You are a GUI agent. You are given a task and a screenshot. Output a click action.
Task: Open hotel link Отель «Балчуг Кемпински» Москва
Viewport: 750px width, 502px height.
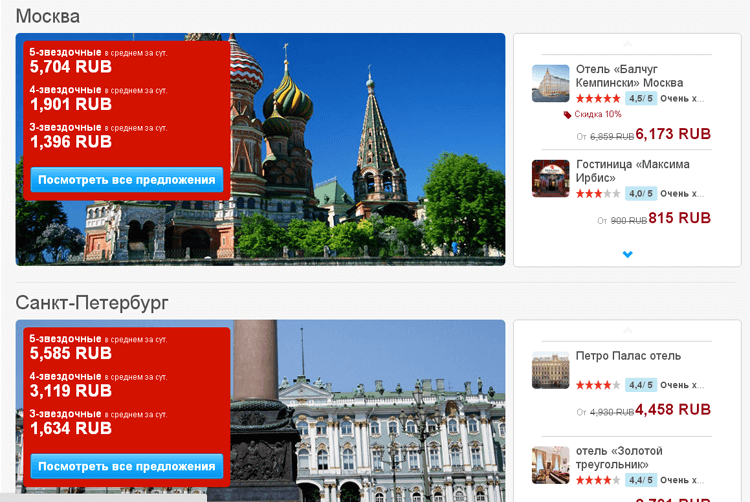629,76
